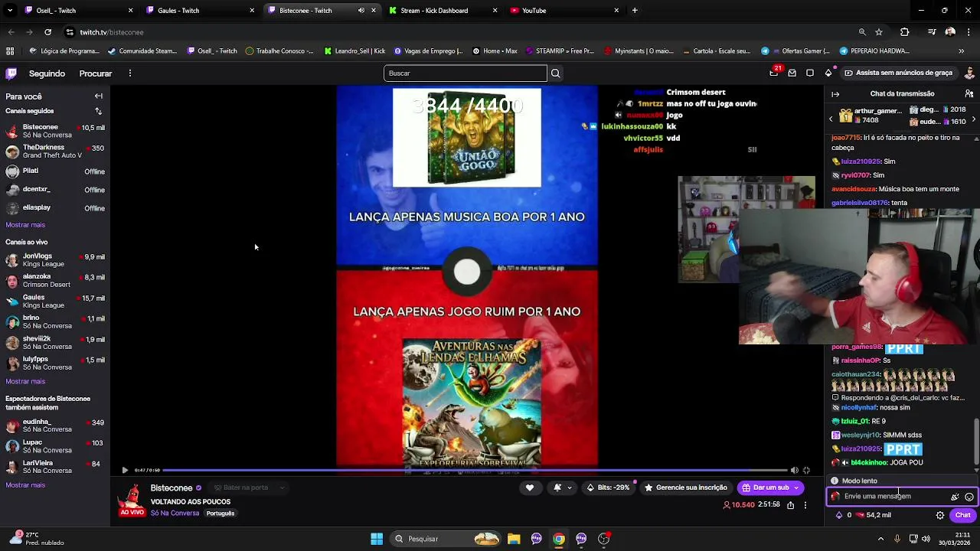The image size is (980, 551).
Task: Mute the Bisteconee tab audio icon
Action: coord(361,11)
